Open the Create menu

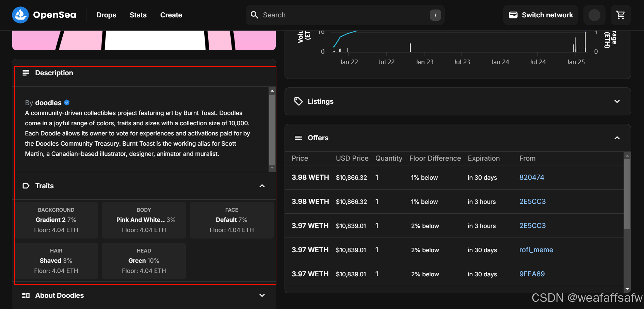tap(171, 15)
